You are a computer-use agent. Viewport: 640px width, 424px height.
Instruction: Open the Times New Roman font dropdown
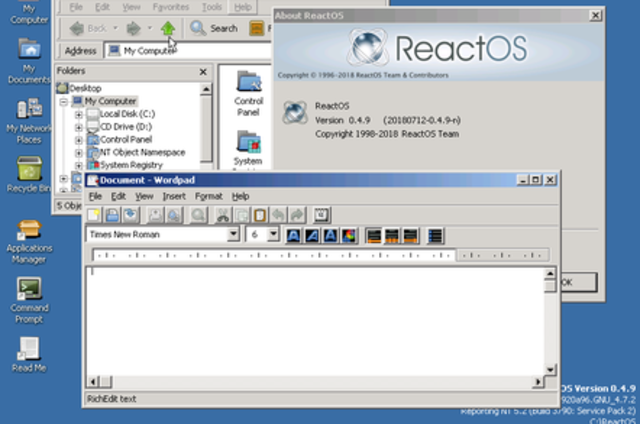coord(233,235)
